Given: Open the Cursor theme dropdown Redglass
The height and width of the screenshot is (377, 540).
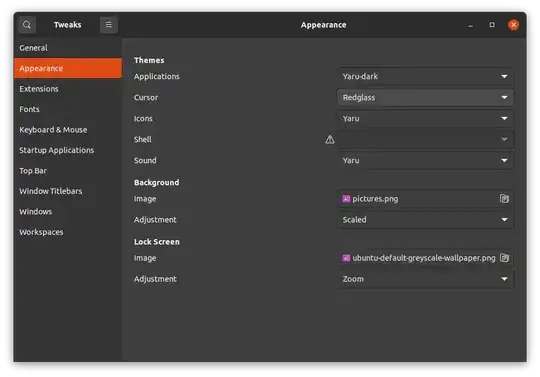Looking at the screenshot, I should [425, 97].
